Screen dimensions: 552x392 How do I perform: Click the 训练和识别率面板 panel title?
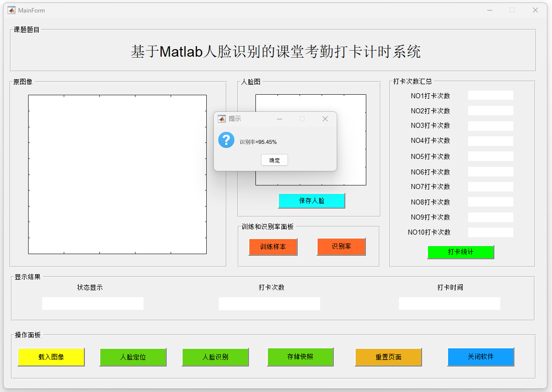pyautogui.click(x=267, y=227)
